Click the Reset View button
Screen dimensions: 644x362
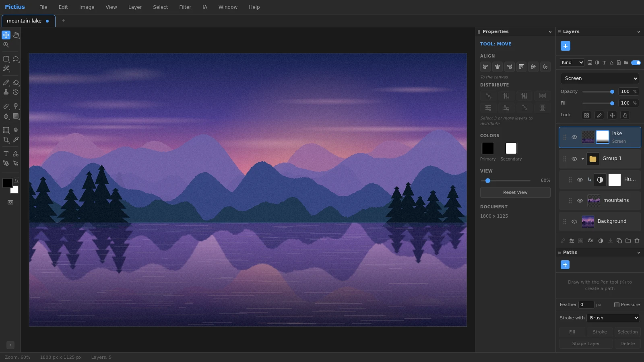tap(515, 193)
